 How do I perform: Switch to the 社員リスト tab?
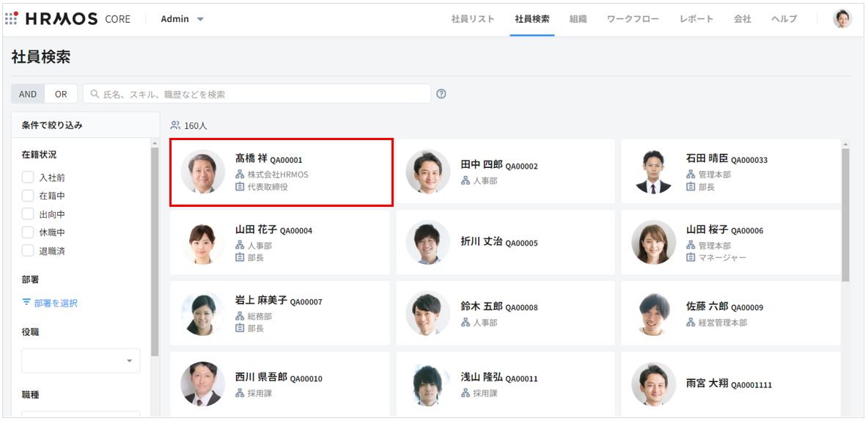[473, 19]
